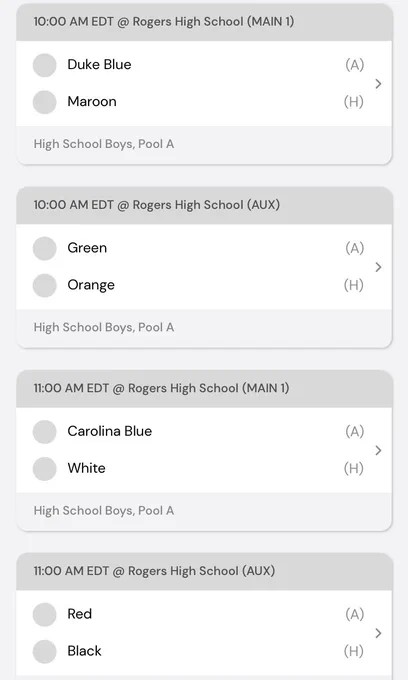The height and width of the screenshot is (680, 408).
Task: Click the White team avatar circle
Action: (45, 469)
